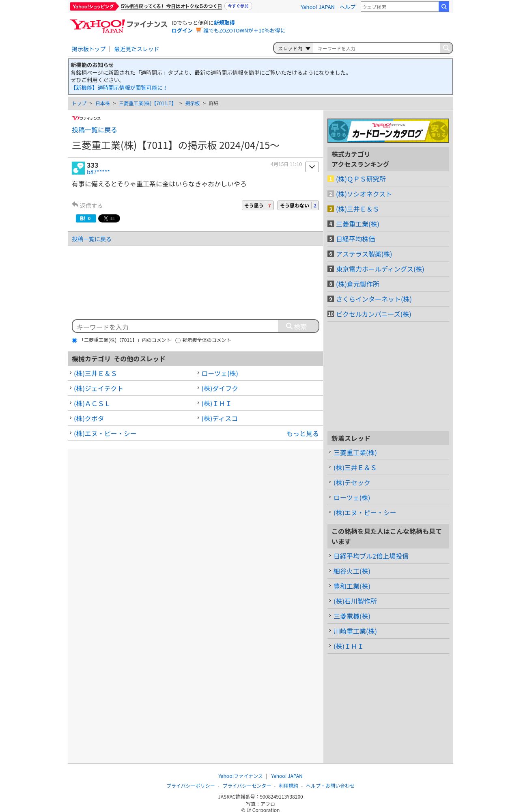
Task: Click 掲示板 in the breadcrumb
Action: click(x=192, y=104)
